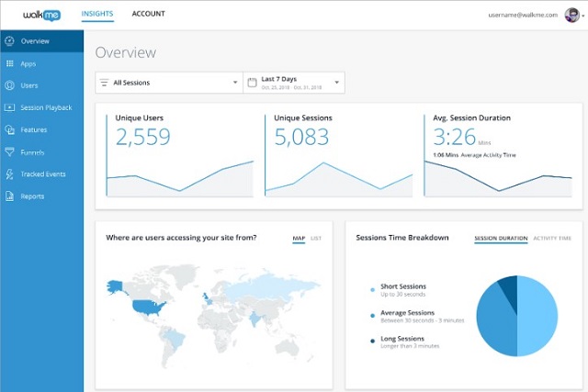
Task: Click the Users person icon
Action: 10,85
